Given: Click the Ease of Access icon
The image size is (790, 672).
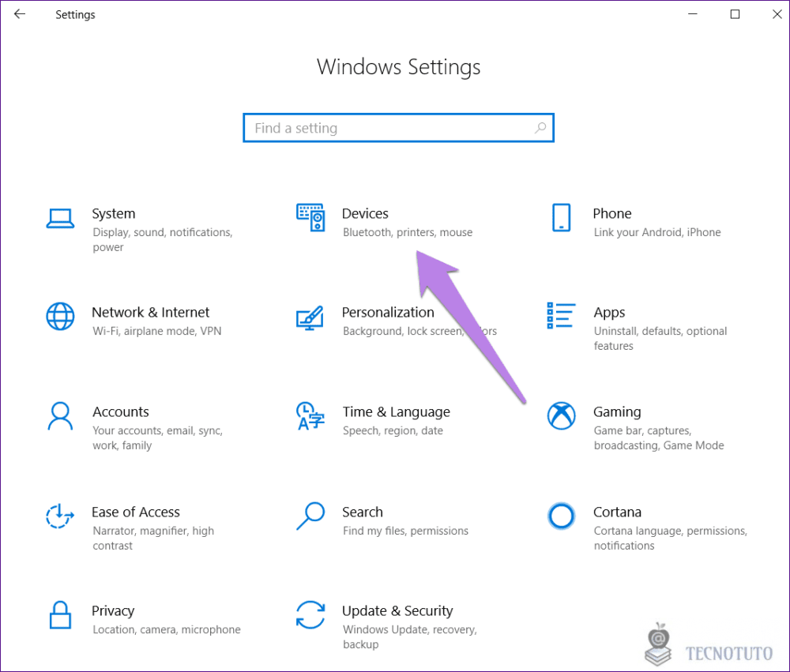Looking at the screenshot, I should 61,516.
